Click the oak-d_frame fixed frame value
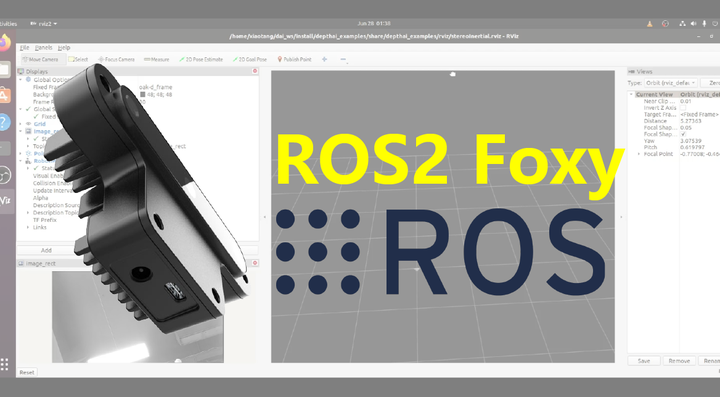This screenshot has width=720, height=397. tap(156, 87)
